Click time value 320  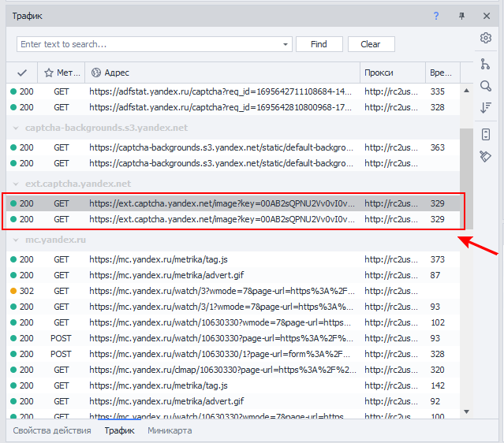[438, 370]
